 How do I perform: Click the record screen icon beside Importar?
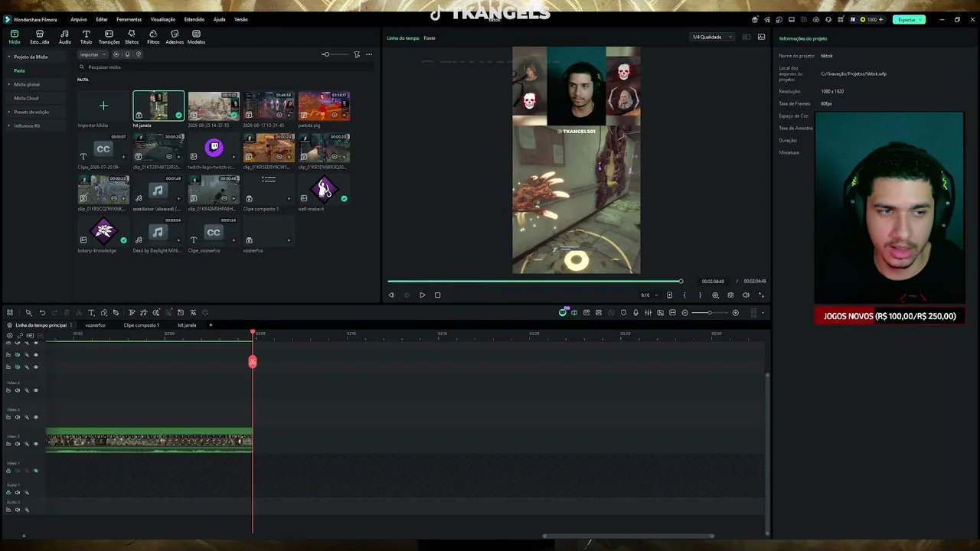pos(116,54)
